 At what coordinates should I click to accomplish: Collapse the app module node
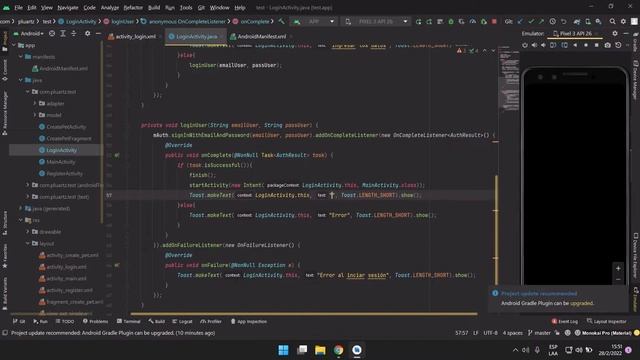pos(14,45)
